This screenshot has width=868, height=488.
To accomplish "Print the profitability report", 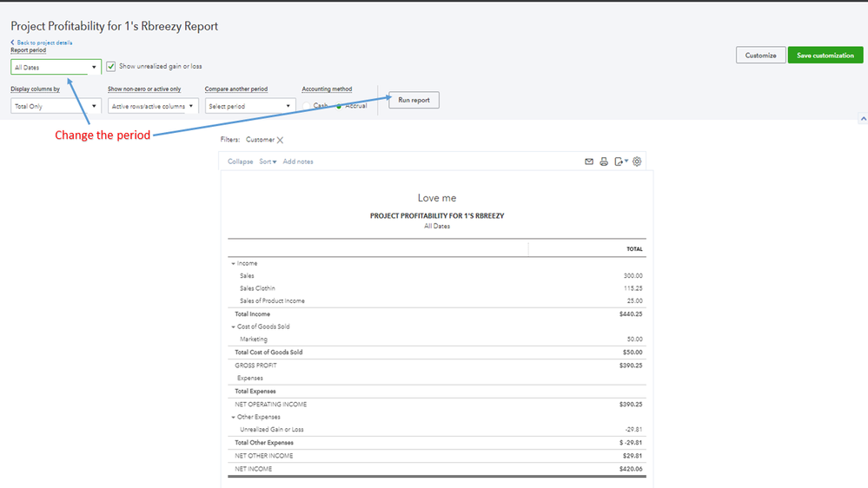I will (x=604, y=162).
